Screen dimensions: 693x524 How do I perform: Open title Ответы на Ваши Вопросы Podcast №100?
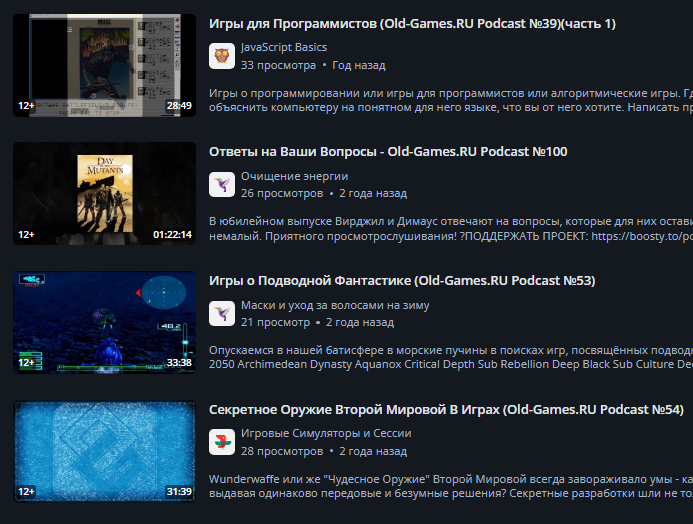tap(388, 152)
